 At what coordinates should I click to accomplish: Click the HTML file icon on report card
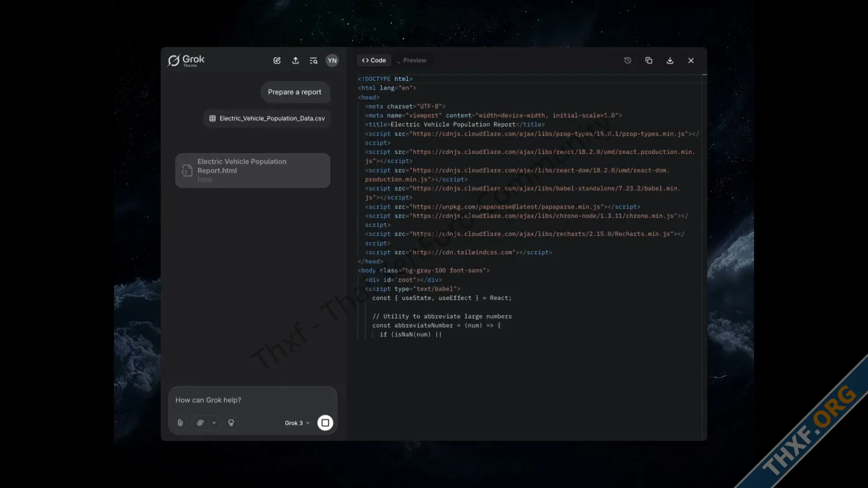[x=187, y=170]
